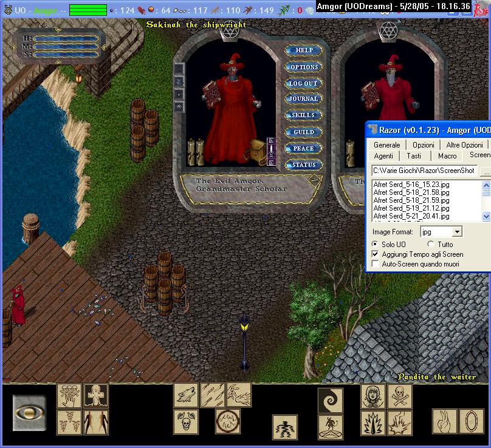491x448 pixels.
Task: Cast the ghost cross resurrection spell icon
Action: tap(96, 396)
